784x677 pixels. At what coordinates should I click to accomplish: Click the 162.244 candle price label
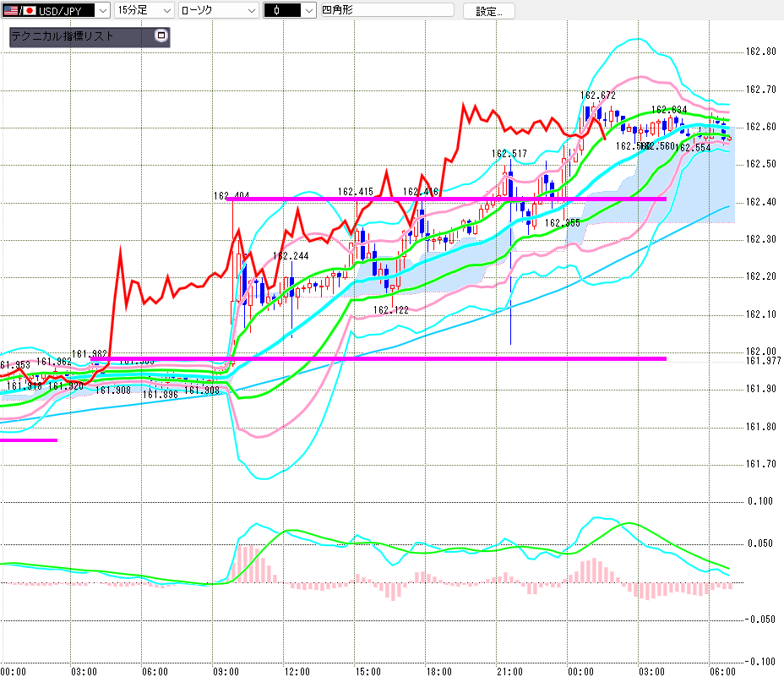click(x=291, y=256)
